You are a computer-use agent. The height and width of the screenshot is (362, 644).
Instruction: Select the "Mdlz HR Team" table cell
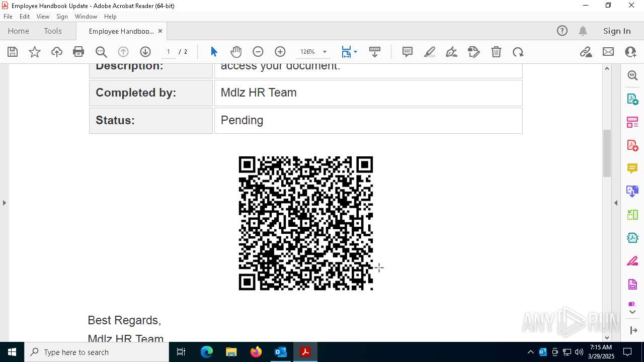click(x=368, y=93)
